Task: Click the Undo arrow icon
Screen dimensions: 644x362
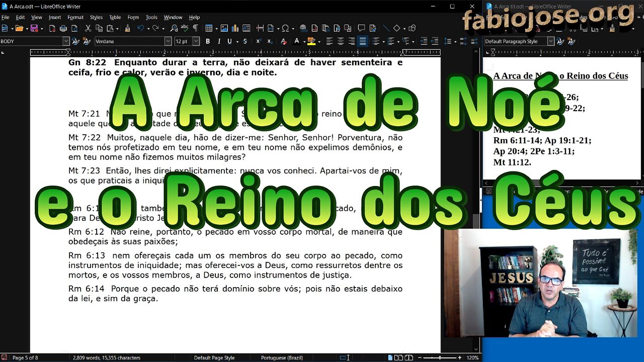Action: pos(141,28)
